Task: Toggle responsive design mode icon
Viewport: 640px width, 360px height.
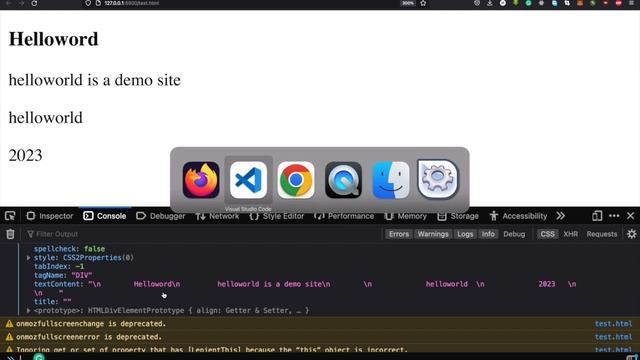Action: (597, 216)
